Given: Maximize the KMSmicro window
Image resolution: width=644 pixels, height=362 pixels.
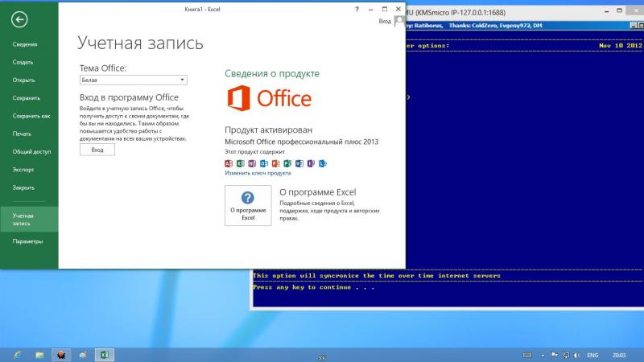Looking at the screenshot, I should point(619,11).
